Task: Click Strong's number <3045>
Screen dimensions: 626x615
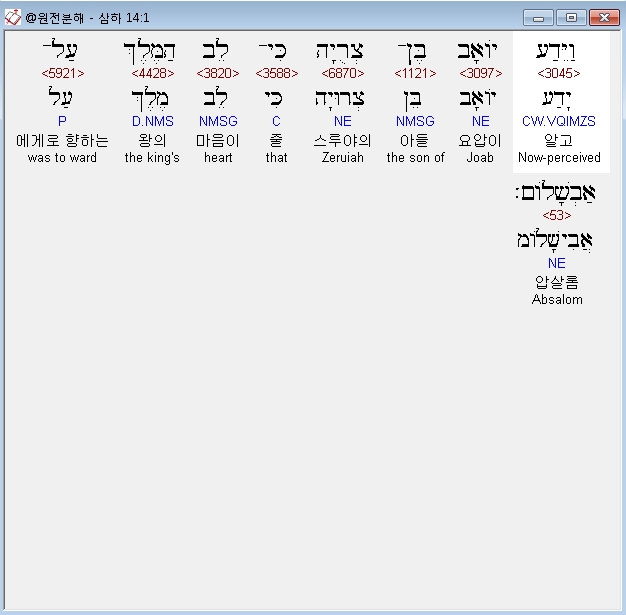Action: pos(559,73)
